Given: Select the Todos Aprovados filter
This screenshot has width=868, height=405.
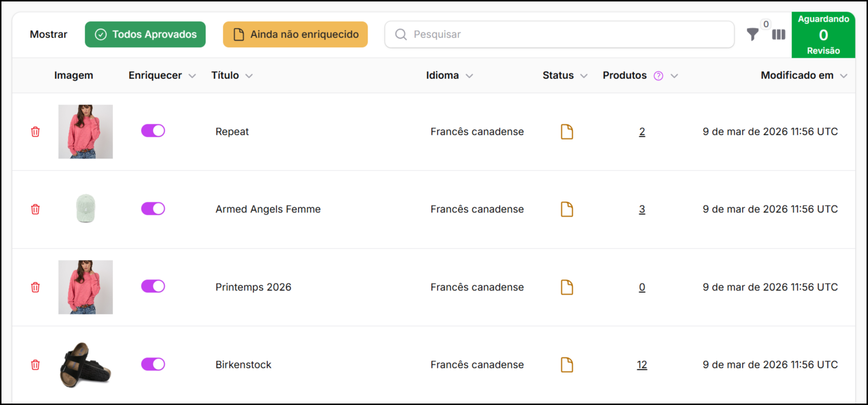Looking at the screenshot, I should (x=145, y=35).
